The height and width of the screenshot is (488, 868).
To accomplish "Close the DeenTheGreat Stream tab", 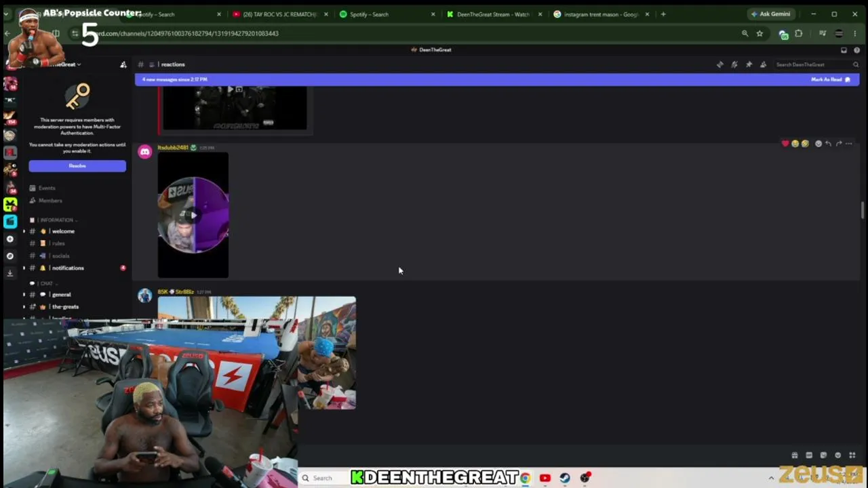I will tap(540, 14).
